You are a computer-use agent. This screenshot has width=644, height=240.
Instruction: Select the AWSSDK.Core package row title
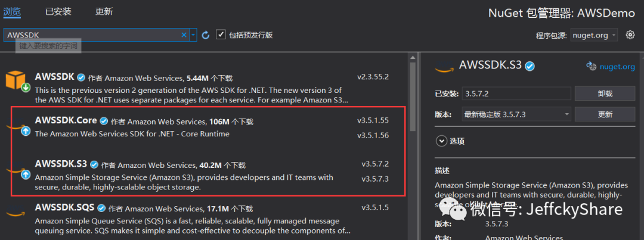pyautogui.click(x=66, y=121)
